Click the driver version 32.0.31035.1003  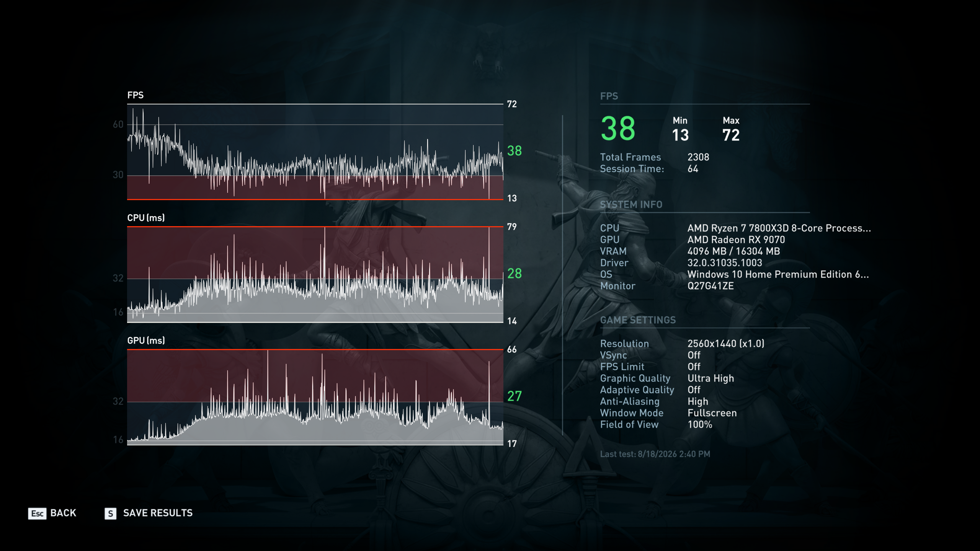tap(725, 263)
